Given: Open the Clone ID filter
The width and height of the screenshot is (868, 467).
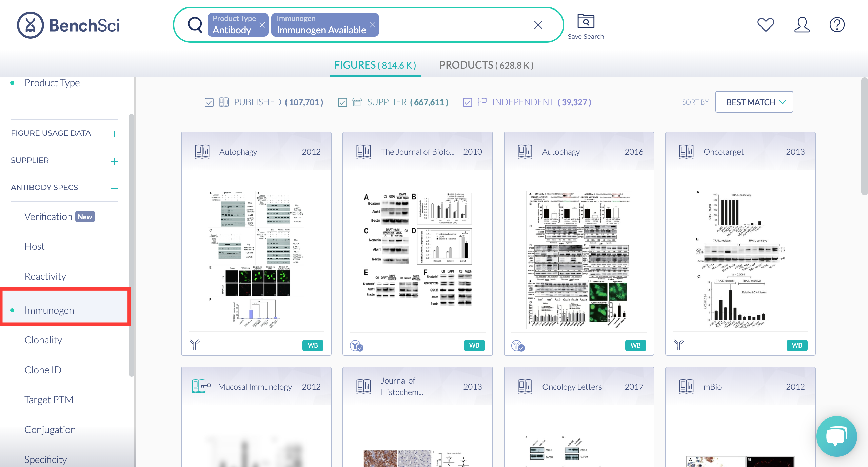Looking at the screenshot, I should [x=43, y=370].
